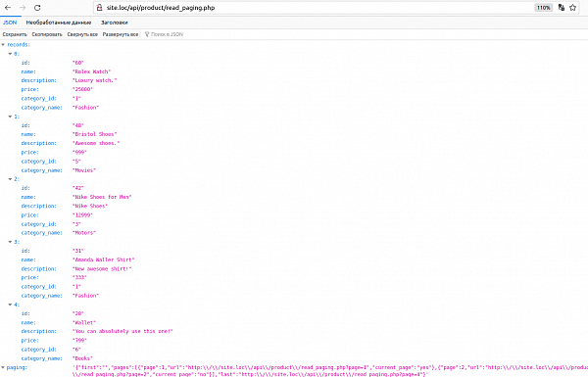Select the "Nike Shoes" description value
588x377 pixels.
tap(90, 206)
